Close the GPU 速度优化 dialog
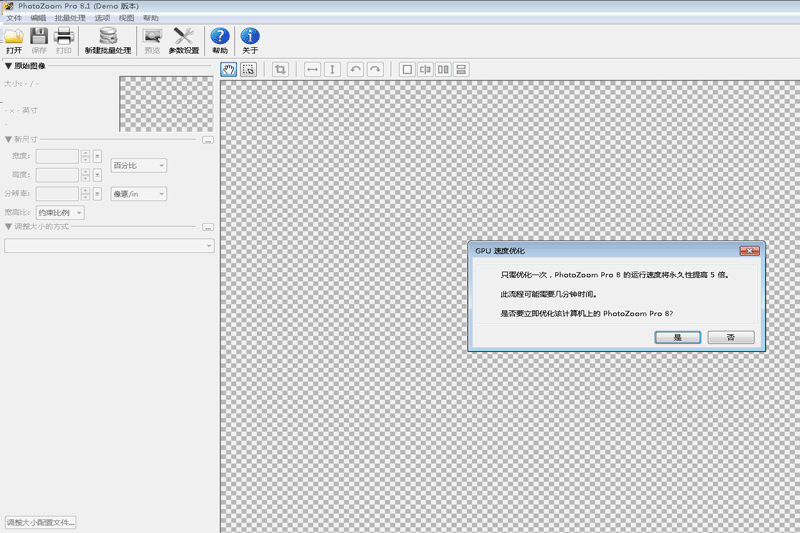This screenshot has height=533, width=800. tap(749, 250)
